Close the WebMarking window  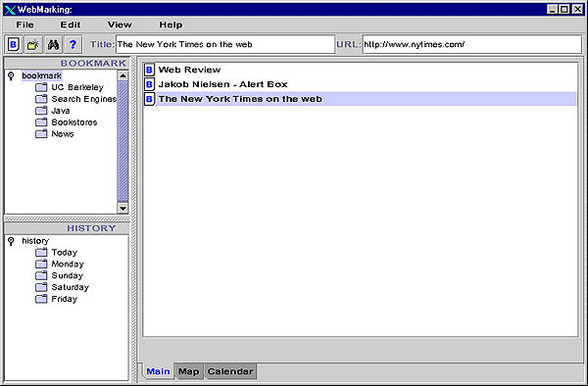[577, 10]
